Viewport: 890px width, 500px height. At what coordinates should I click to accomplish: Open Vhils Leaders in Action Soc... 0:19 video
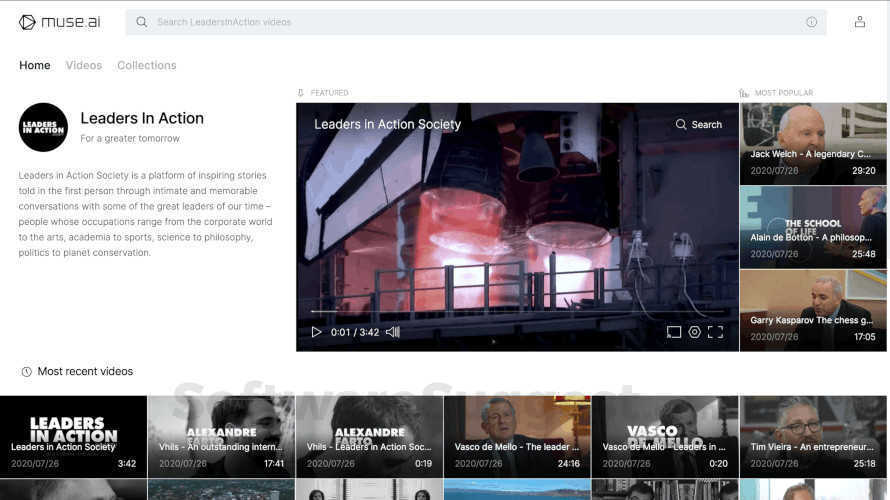[370, 436]
